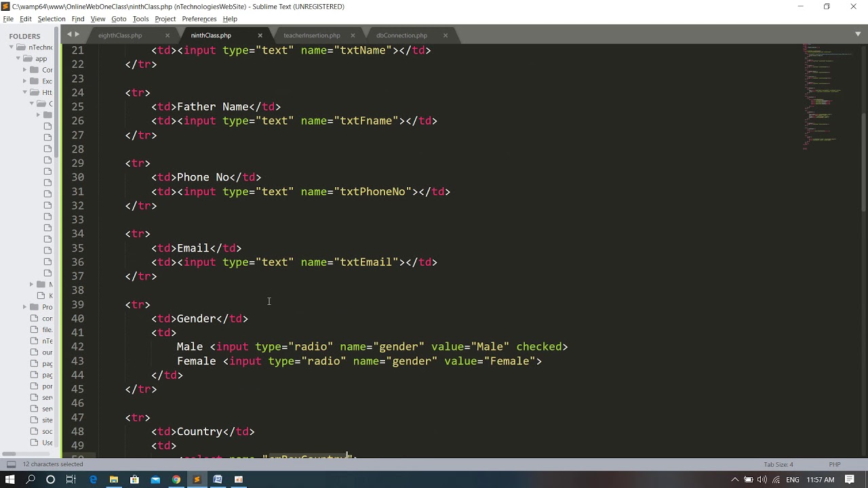The width and height of the screenshot is (868, 488).
Task: Open the Preferences menu
Action: tap(199, 19)
